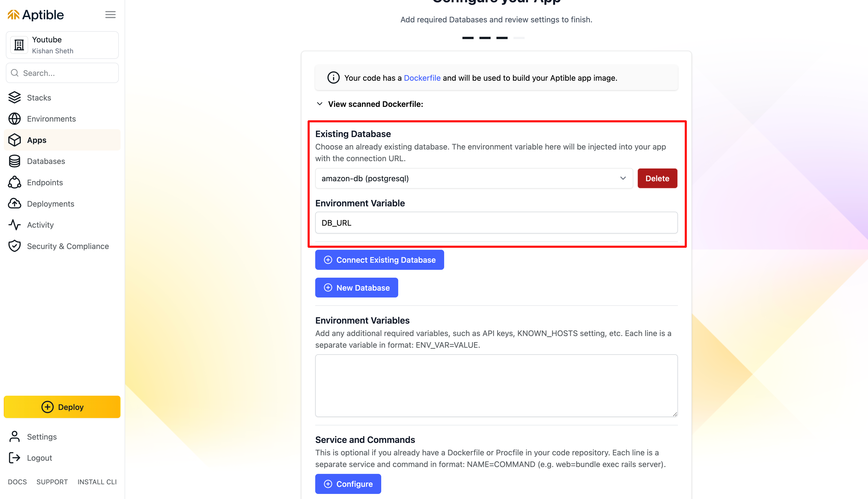Click the yellow Deploy button
868x499 pixels.
(62, 407)
